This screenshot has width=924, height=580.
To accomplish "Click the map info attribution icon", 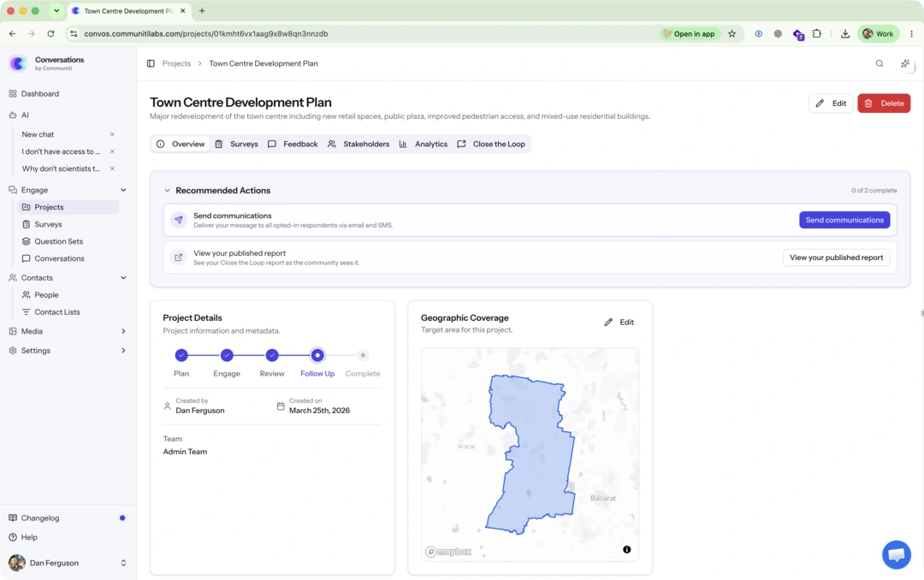I will [x=627, y=549].
